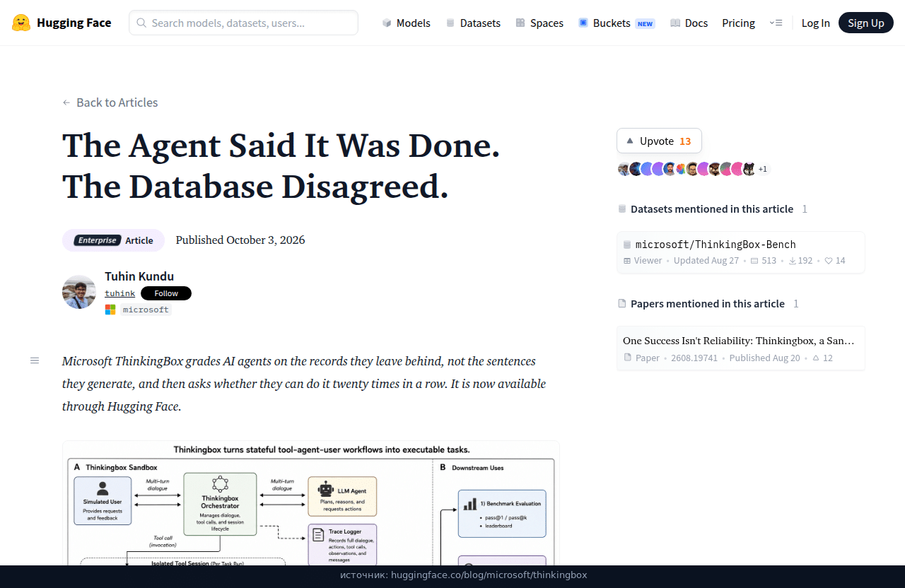Viewport: 905px width, 588px height.
Task: Follow the author tuhink
Action: (x=166, y=293)
